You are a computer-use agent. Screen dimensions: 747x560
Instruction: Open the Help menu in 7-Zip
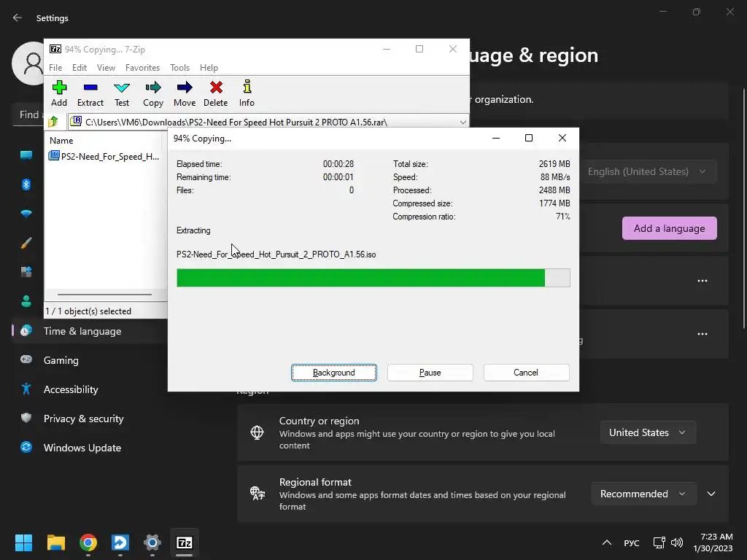[x=209, y=68]
